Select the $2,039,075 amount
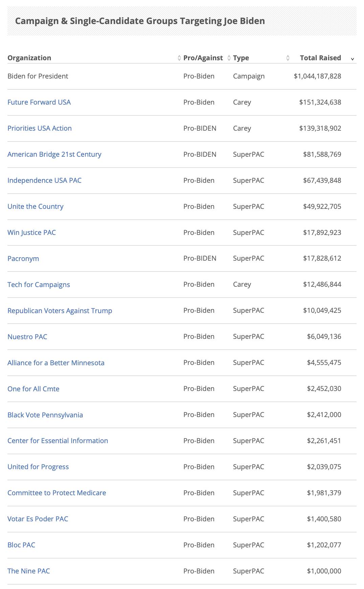364x589 pixels. click(x=324, y=467)
